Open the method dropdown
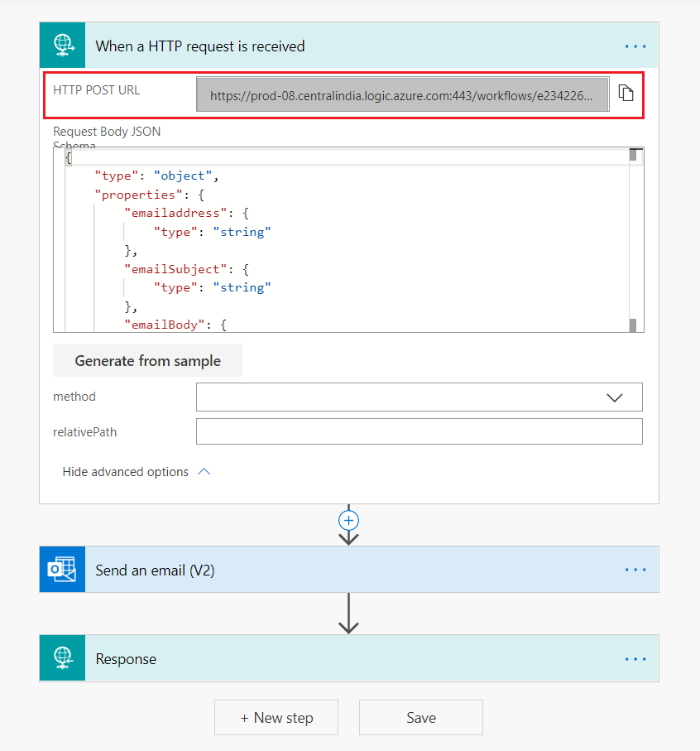This screenshot has width=700, height=751. point(419,397)
